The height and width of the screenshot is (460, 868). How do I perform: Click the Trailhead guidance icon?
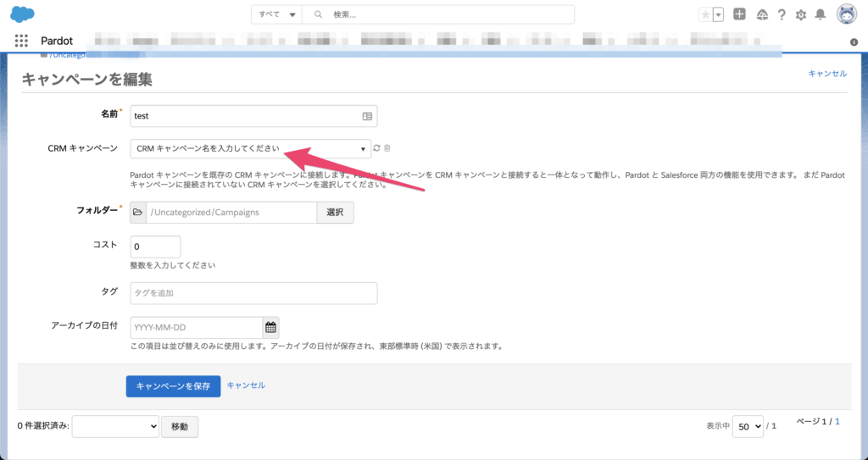pos(762,15)
